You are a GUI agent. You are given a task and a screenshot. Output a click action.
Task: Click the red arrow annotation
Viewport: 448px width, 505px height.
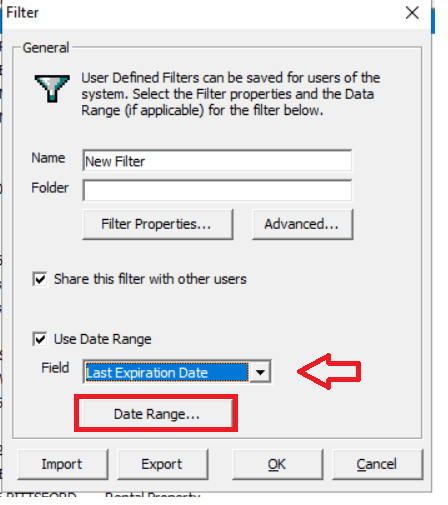click(x=329, y=371)
